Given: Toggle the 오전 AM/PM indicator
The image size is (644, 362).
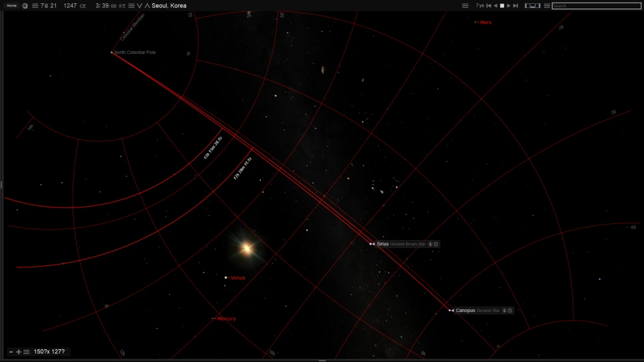Looking at the screenshot, I should [122, 6].
